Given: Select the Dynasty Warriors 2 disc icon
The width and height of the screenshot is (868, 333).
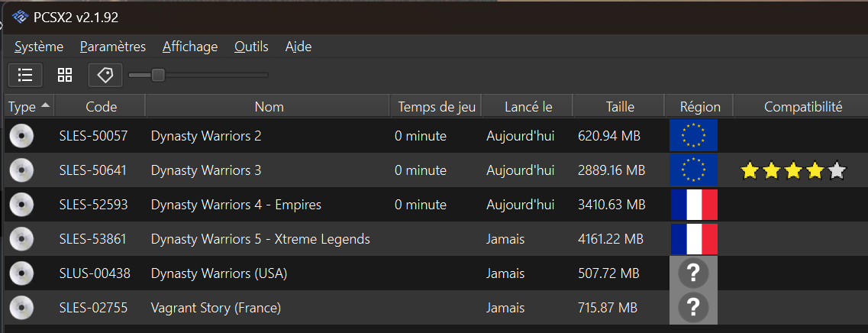Looking at the screenshot, I should coord(21,136).
